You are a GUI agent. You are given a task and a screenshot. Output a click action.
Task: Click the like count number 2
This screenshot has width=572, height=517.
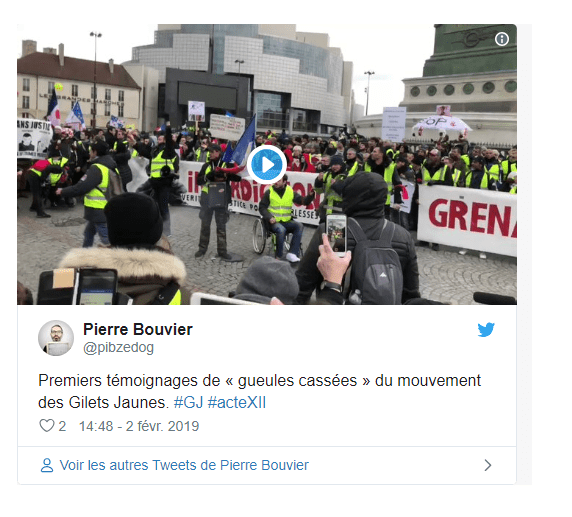click(x=62, y=426)
